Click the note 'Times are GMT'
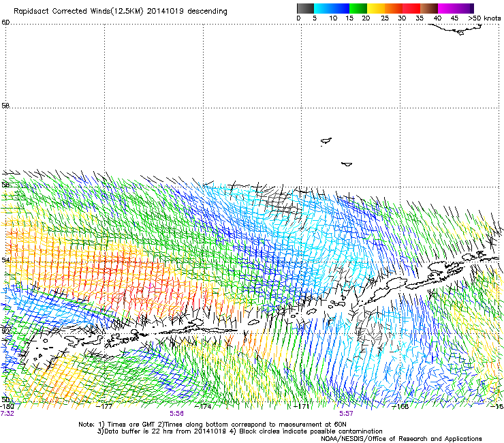This screenshot has width=504, height=443. (x=131, y=425)
